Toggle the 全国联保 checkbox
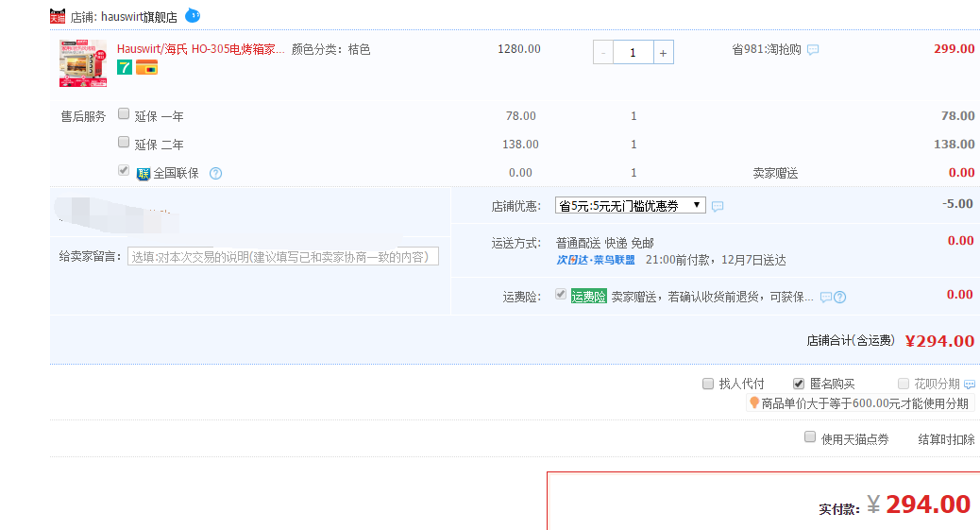This screenshot has width=980, height=530. [124, 170]
